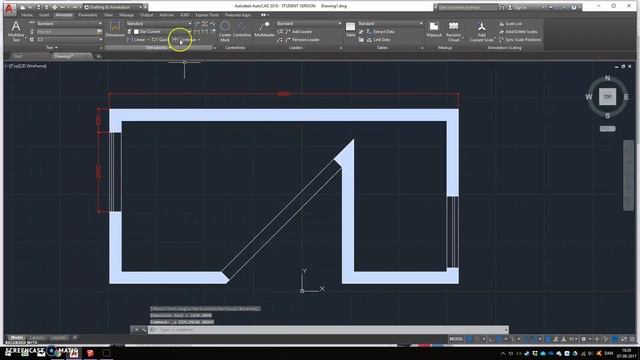This screenshot has width=640, height=360.
Task: Click Link Data
Action: point(378,40)
